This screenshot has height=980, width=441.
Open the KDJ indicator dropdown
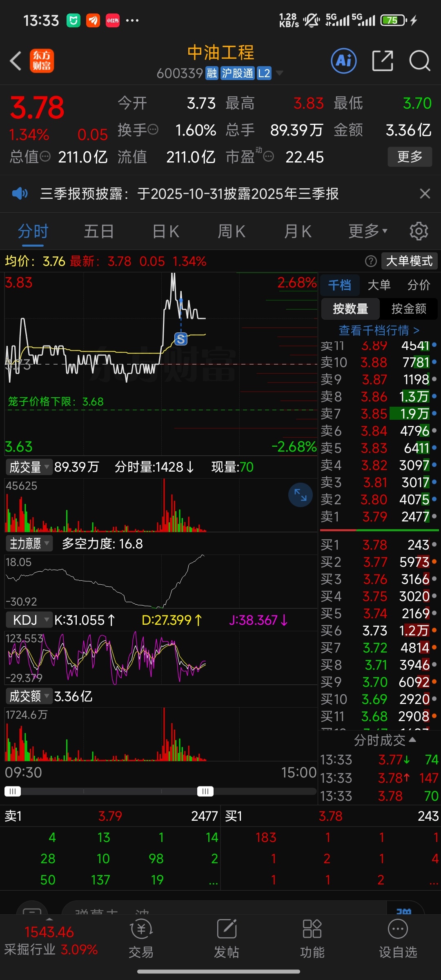click(x=29, y=620)
